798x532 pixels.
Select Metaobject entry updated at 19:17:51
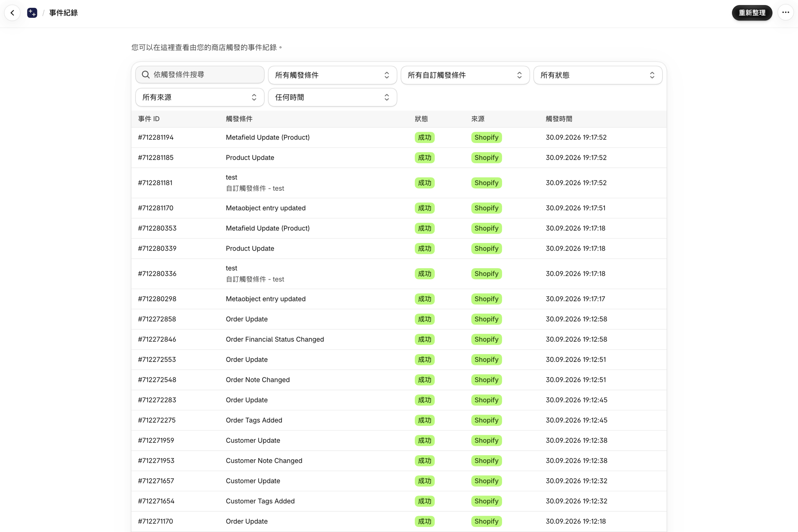[x=266, y=208]
